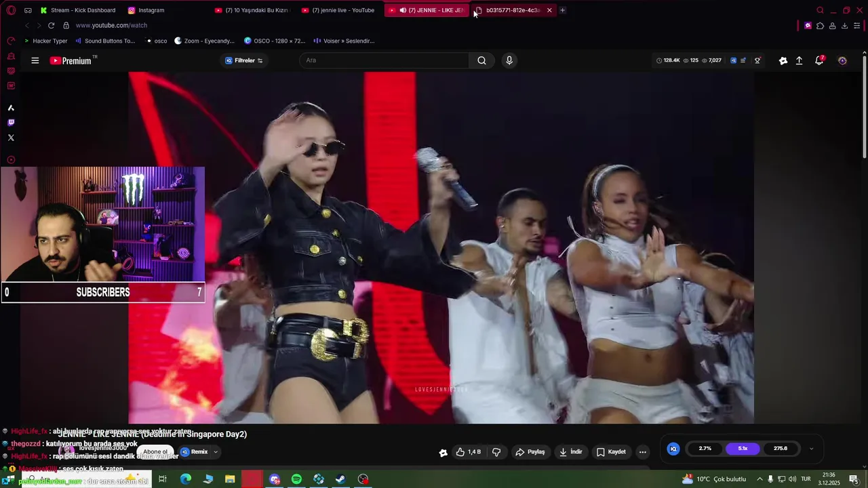Open Voiser » Seslendir bookmark
Viewport: 868px width, 488px height.
click(344, 41)
